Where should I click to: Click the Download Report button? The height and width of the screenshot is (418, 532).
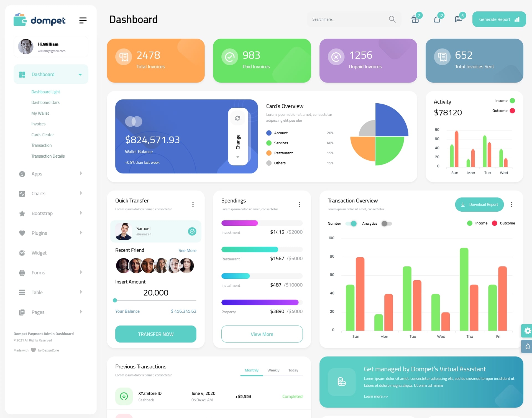(x=479, y=204)
